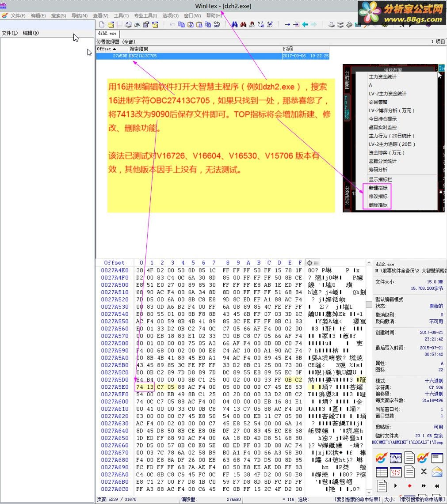Click offset row label 0027A4E0

[x=115, y=270]
